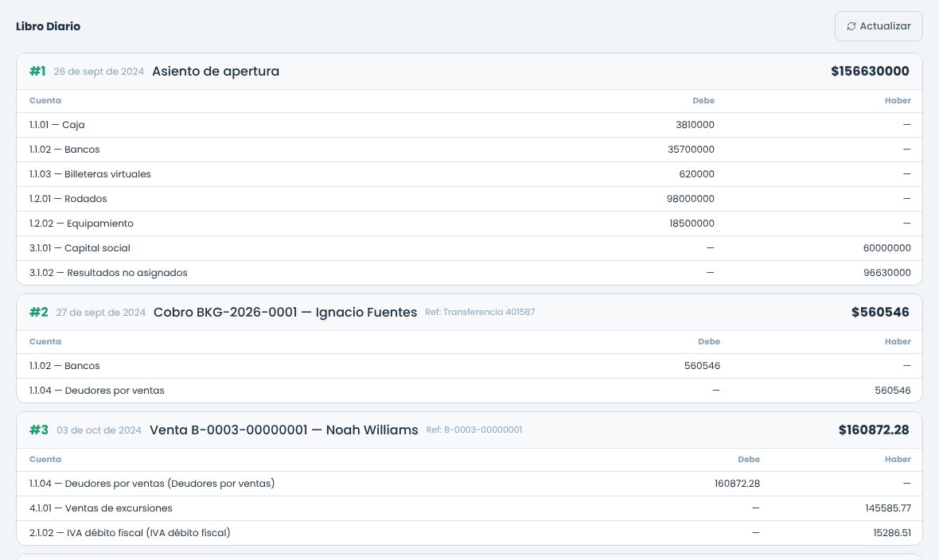The image size is (939, 560).
Task: Select the date 27 de sept de 2024
Action: 100,313
